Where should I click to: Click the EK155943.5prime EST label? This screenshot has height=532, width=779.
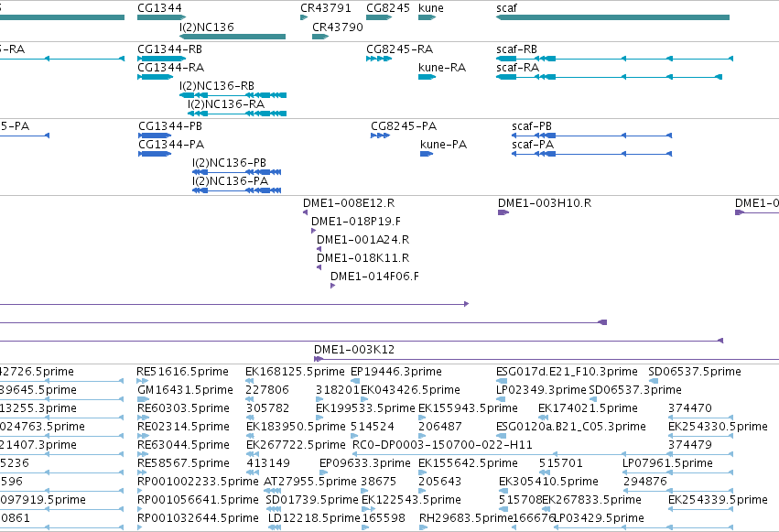(468, 407)
